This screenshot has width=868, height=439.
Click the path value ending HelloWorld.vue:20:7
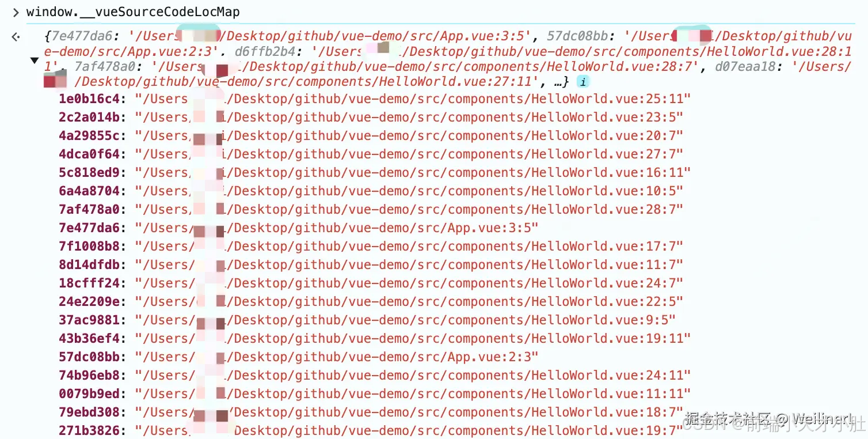point(409,135)
